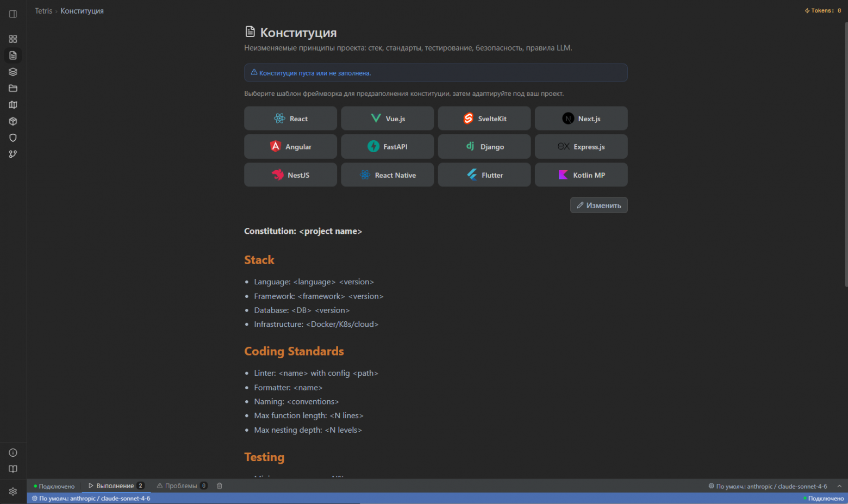This screenshot has height=504, width=848.
Task: Pick the NestJS template
Action: point(290,175)
